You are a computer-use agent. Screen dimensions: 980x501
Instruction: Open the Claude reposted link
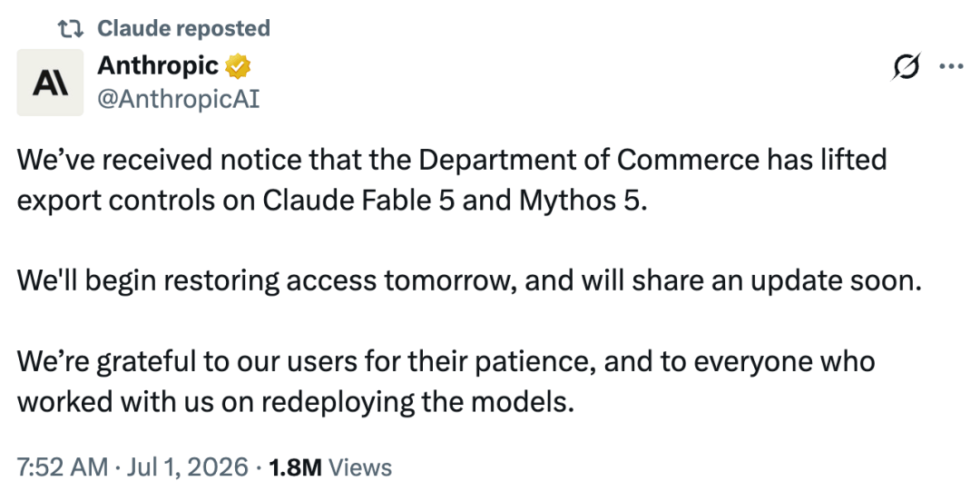click(x=183, y=28)
